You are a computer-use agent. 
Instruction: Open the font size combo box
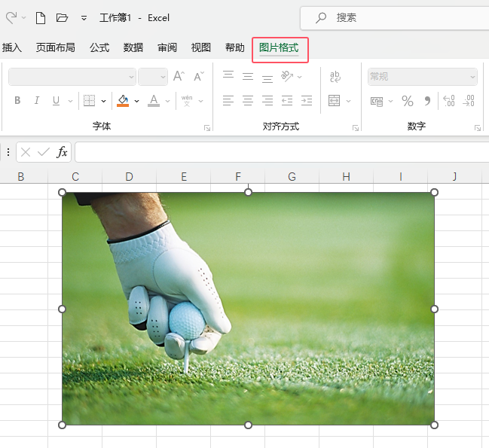point(153,77)
